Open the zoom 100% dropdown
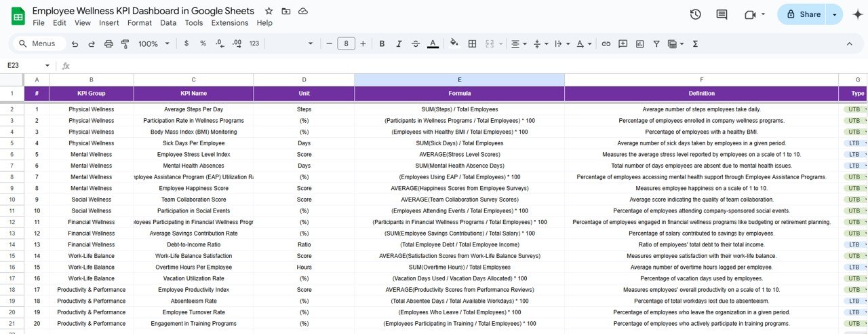868x334 pixels. tap(153, 43)
